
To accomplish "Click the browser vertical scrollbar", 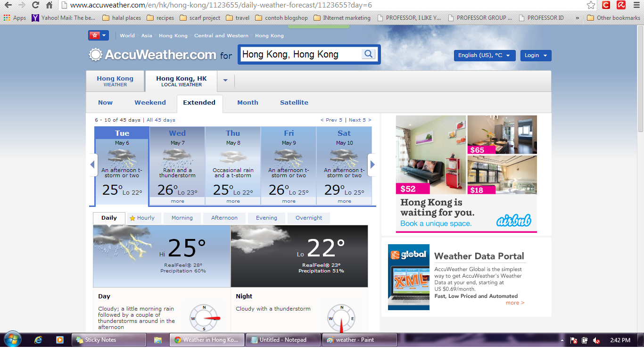I will (x=640, y=78).
